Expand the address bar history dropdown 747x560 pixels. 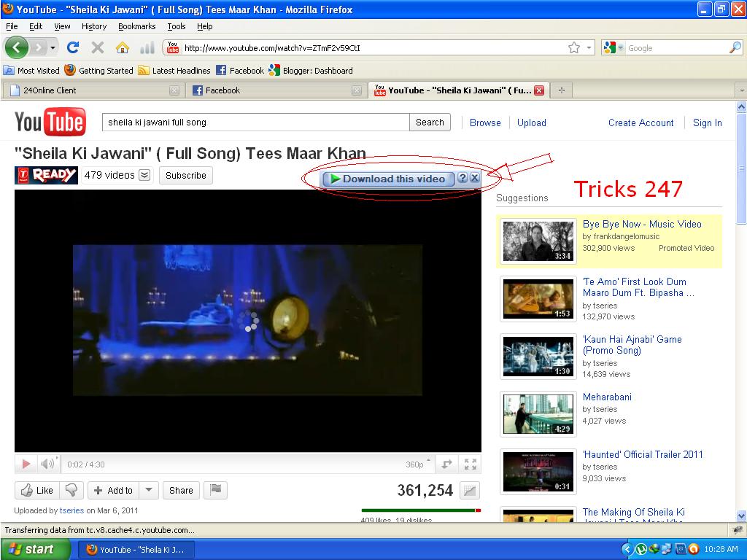(x=589, y=47)
